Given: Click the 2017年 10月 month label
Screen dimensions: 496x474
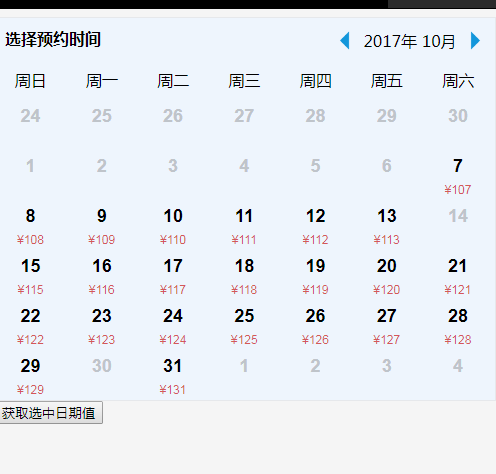Looking at the screenshot, I should click(409, 41).
